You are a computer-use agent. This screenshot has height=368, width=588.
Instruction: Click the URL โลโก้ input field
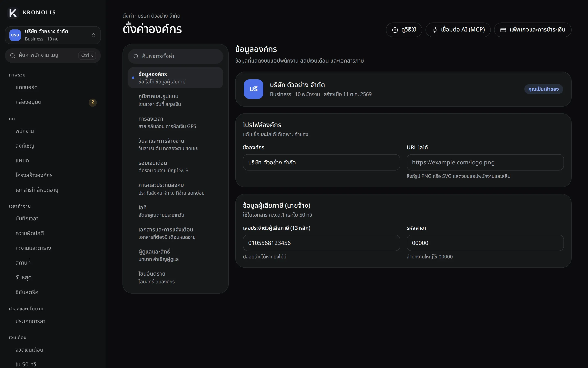point(485,162)
